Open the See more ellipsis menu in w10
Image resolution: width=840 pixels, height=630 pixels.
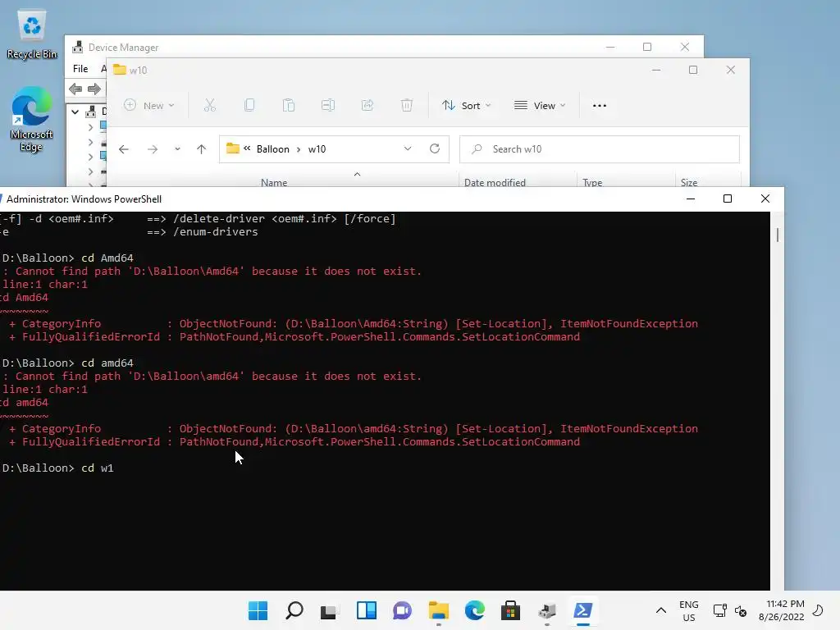click(x=600, y=106)
